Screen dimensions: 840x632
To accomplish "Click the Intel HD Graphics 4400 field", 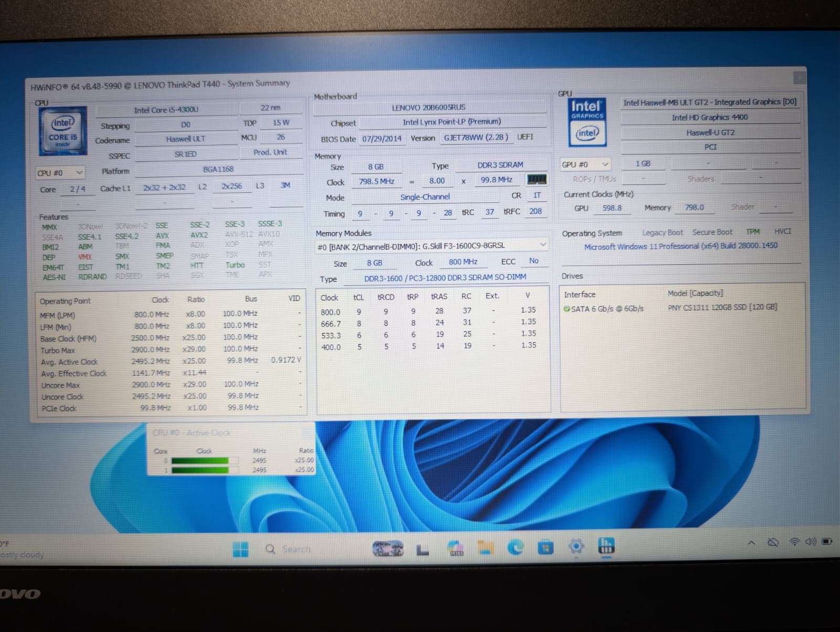I will point(710,118).
